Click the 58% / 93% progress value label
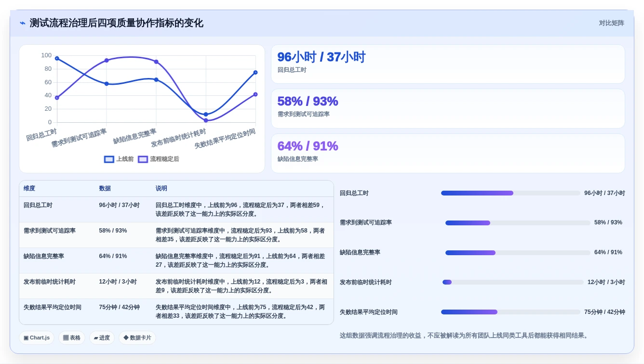The height and width of the screenshot is (364, 644). (608, 222)
